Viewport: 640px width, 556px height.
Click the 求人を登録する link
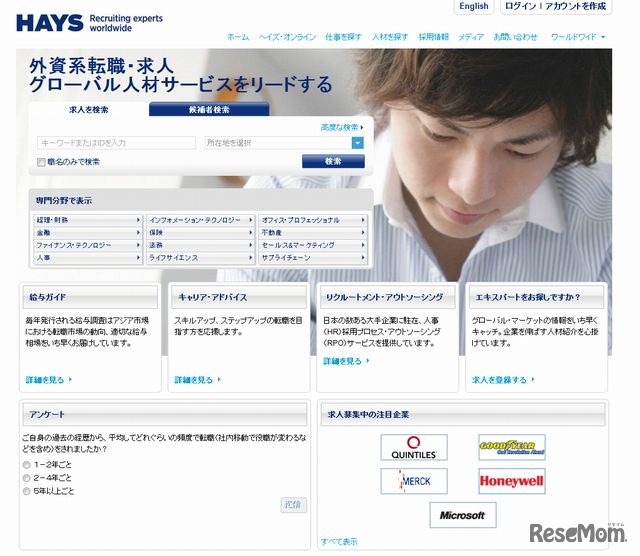(x=503, y=380)
